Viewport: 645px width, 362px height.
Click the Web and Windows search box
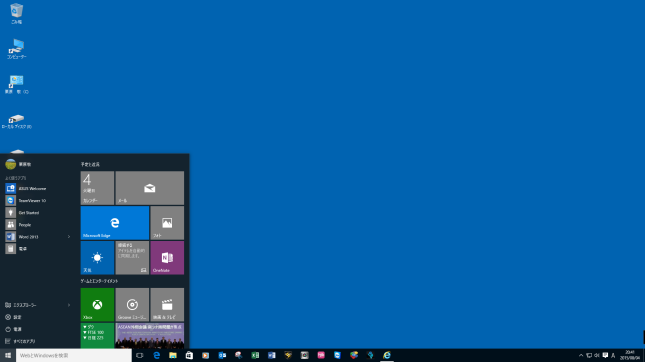coord(74,355)
